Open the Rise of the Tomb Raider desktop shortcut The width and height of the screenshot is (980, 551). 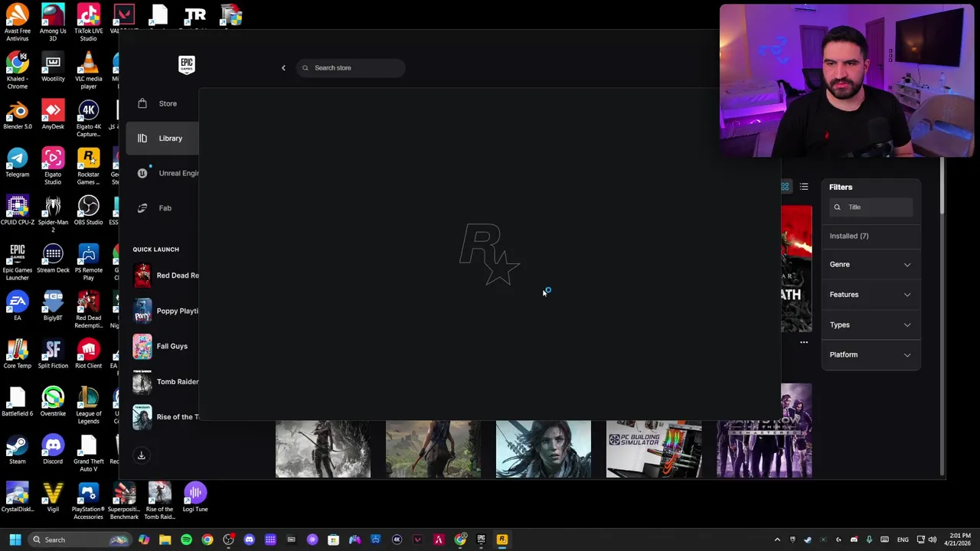click(159, 501)
